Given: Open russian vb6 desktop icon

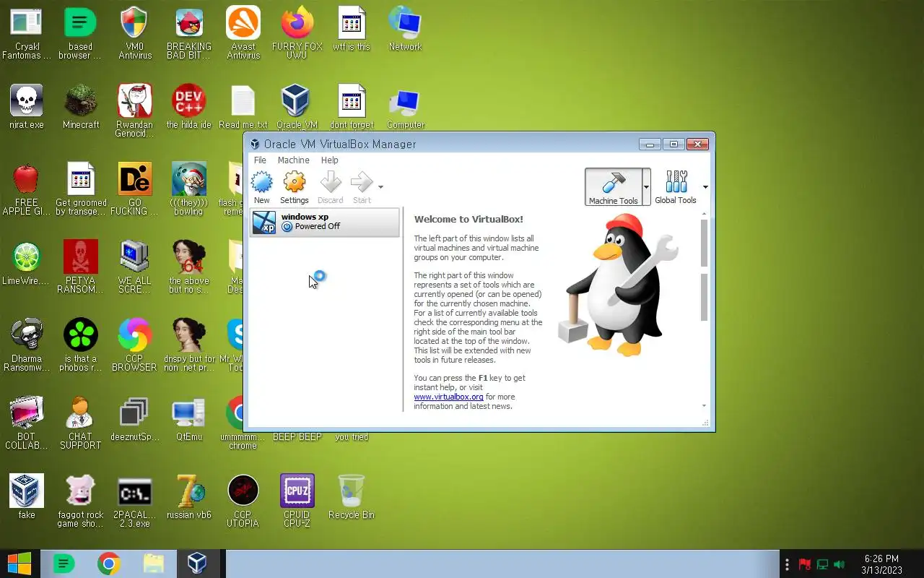Looking at the screenshot, I should click(189, 497).
